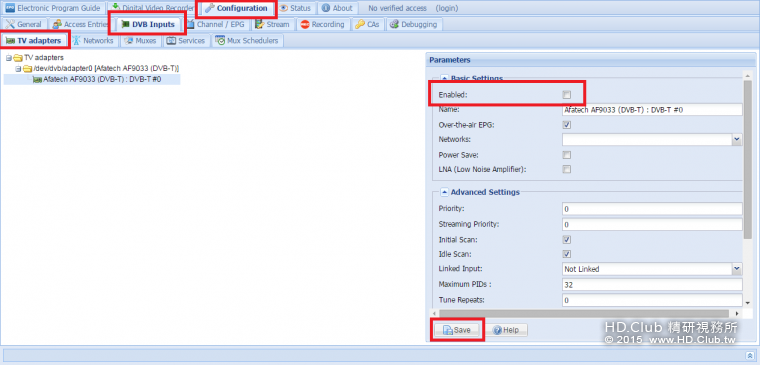Click the Tune Repeats input field
Viewport: 760px width, 365px height.
pyautogui.click(x=652, y=300)
